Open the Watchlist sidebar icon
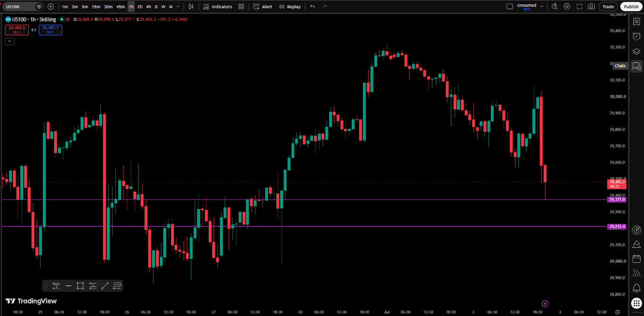 point(636,21)
